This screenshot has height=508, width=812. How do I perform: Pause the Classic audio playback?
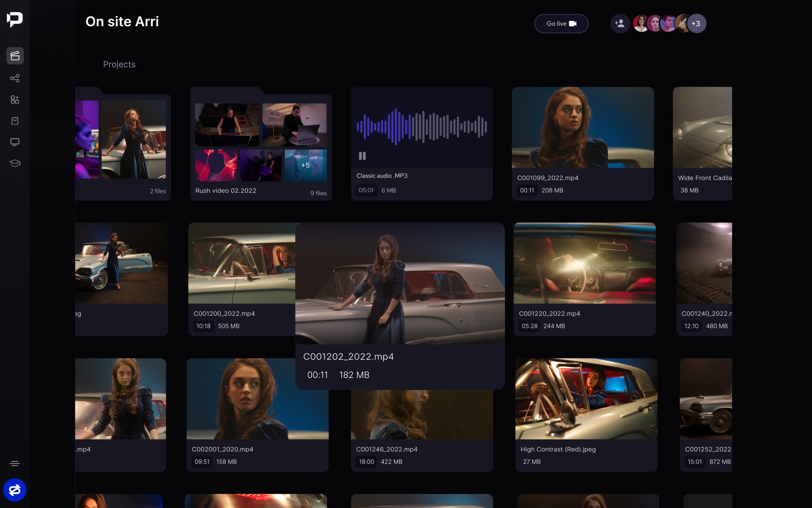pos(362,156)
